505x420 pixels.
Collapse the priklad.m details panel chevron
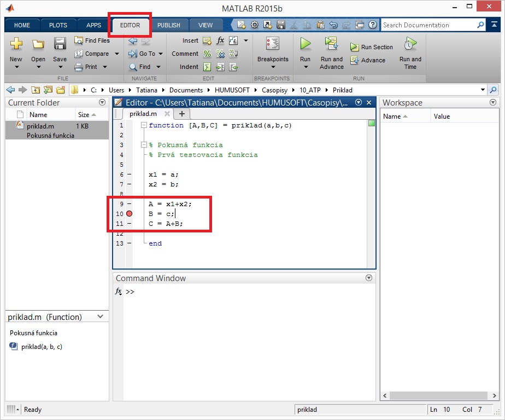tap(100, 317)
